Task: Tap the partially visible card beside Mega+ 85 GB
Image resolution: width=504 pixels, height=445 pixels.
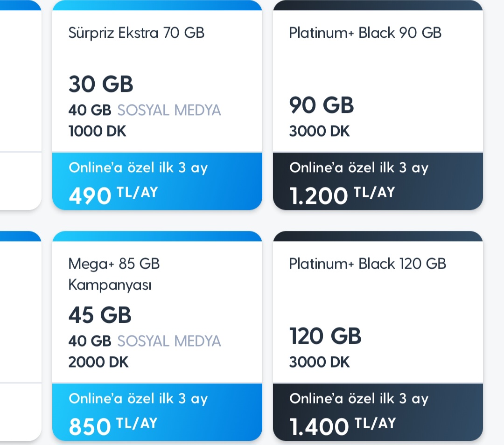Action: tap(20, 336)
